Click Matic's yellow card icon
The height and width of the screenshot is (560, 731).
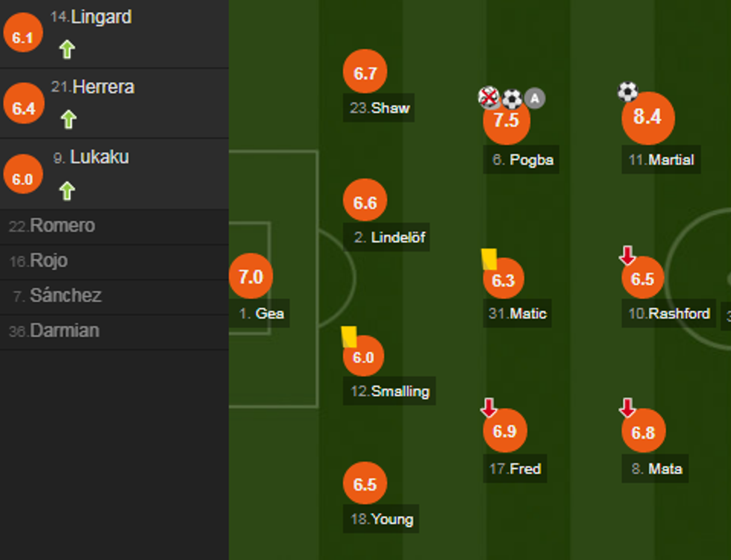[489, 259]
